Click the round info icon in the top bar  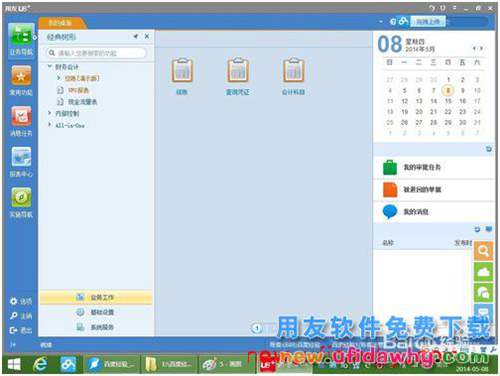click(393, 22)
